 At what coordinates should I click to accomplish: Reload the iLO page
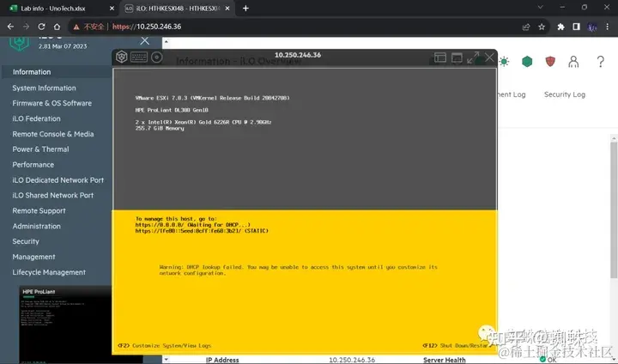[x=41, y=27]
